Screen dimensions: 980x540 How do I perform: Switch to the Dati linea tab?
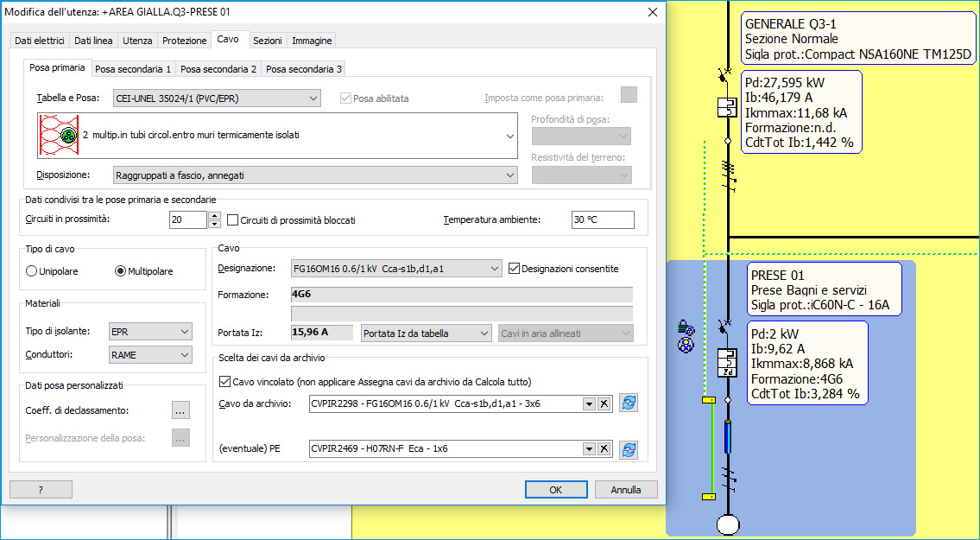[x=94, y=41]
